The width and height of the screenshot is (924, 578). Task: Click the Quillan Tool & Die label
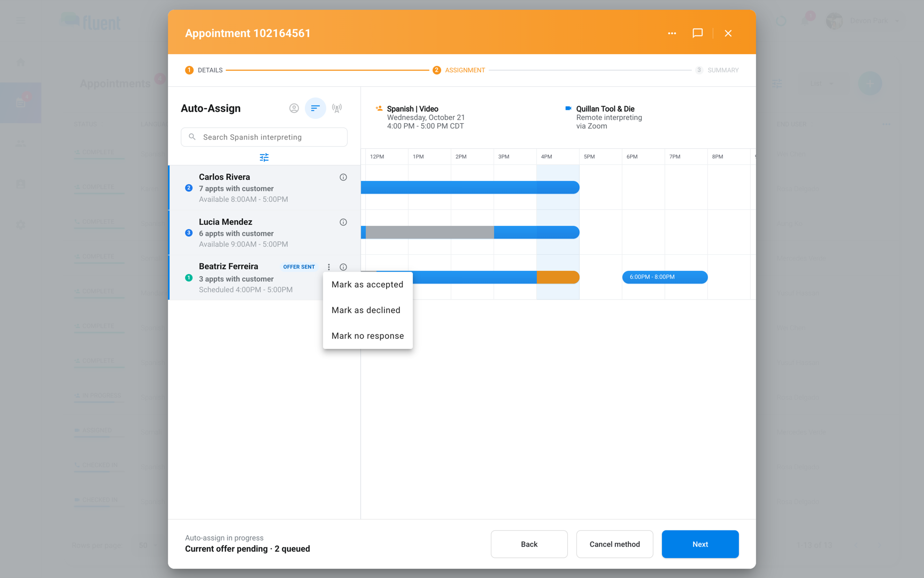[x=605, y=109]
